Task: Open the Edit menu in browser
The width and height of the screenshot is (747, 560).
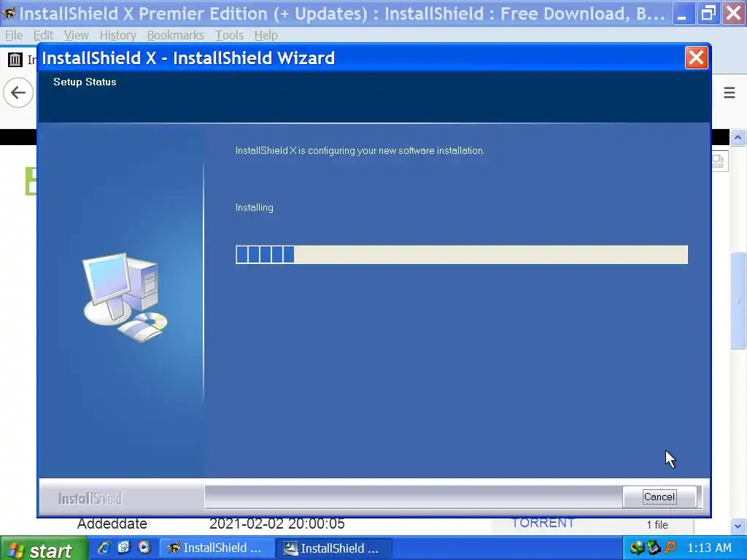Action: coord(43,35)
